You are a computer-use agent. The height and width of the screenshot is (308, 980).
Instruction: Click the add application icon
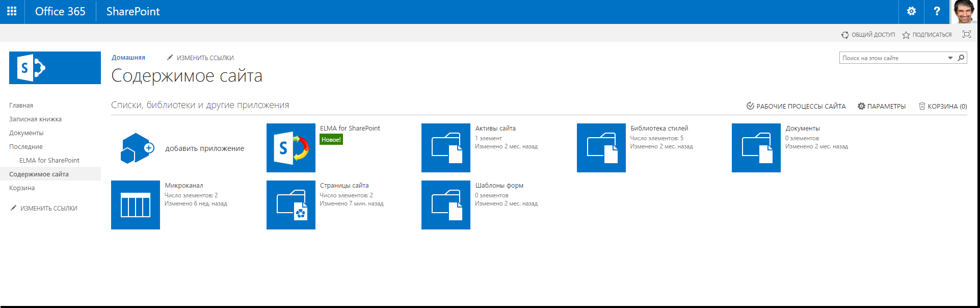tap(137, 148)
